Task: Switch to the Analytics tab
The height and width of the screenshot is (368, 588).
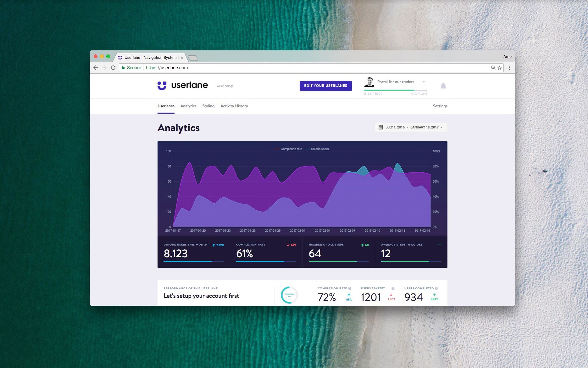Action: click(x=188, y=106)
